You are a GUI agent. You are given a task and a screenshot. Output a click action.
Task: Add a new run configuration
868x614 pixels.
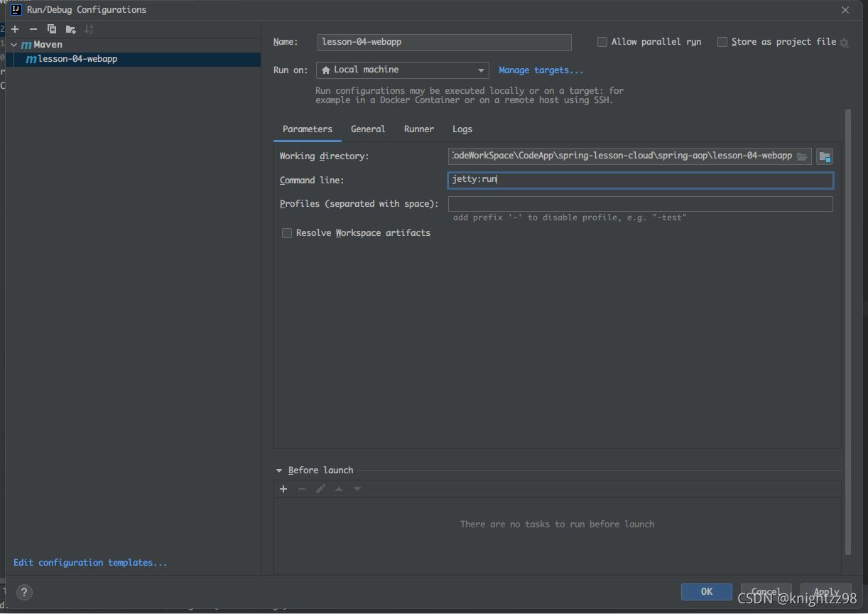coord(15,29)
